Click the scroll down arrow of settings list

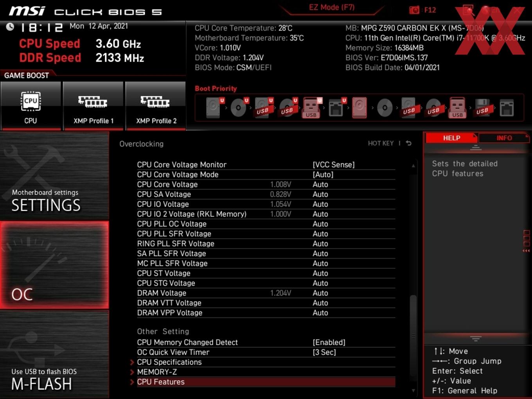pos(413,390)
